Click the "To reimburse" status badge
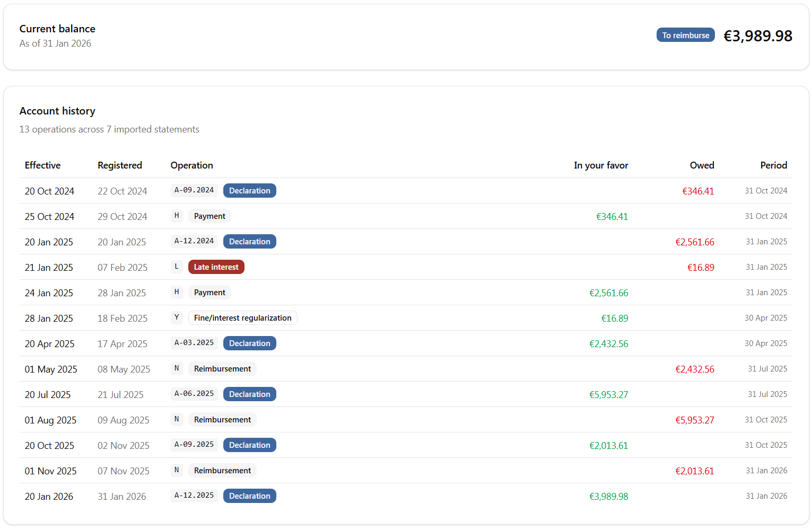 (x=685, y=35)
